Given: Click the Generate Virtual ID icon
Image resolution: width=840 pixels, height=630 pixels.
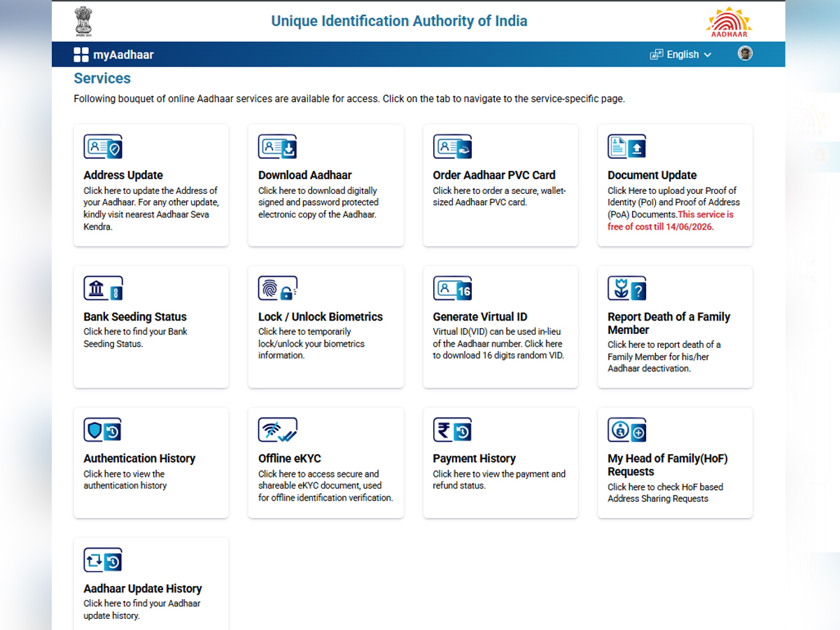Looking at the screenshot, I should tap(452, 288).
